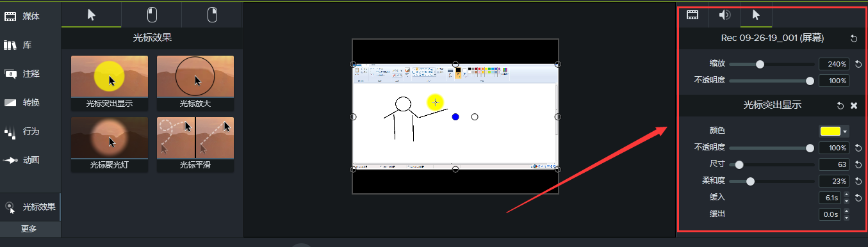
Task: Select the 光标聚光灯 effect thumbnail
Action: coord(110,143)
